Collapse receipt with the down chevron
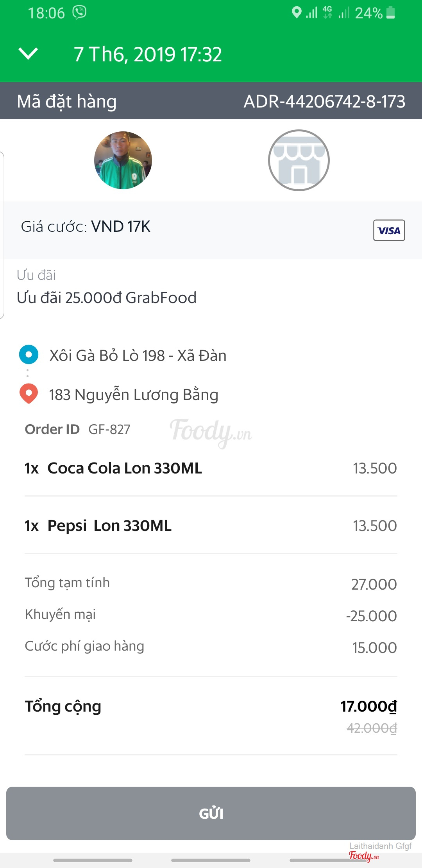This screenshot has width=422, height=868. click(28, 54)
